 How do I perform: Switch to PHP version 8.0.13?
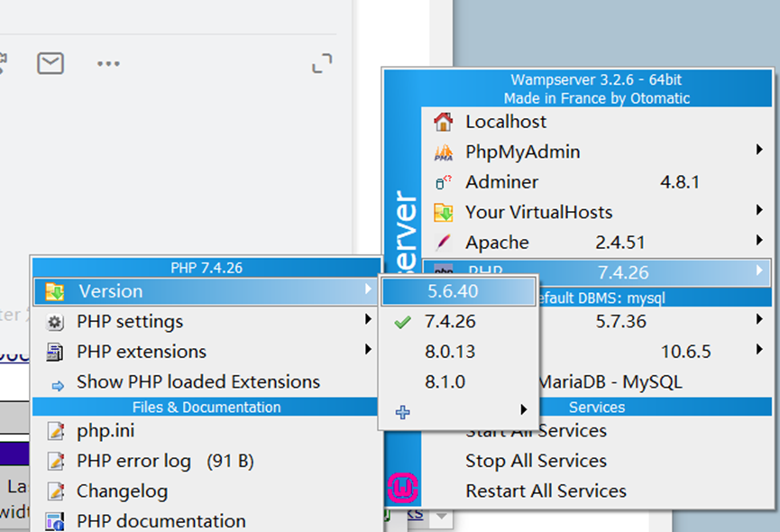(459, 352)
